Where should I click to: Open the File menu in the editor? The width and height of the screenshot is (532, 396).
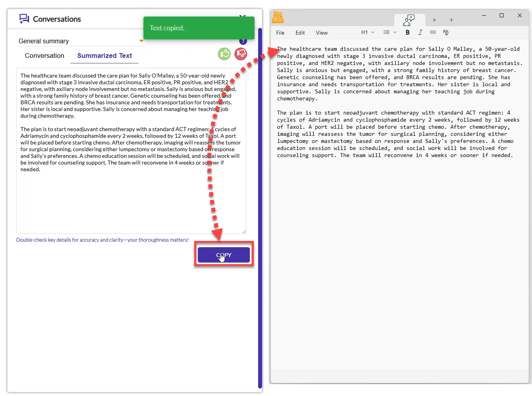coord(280,33)
